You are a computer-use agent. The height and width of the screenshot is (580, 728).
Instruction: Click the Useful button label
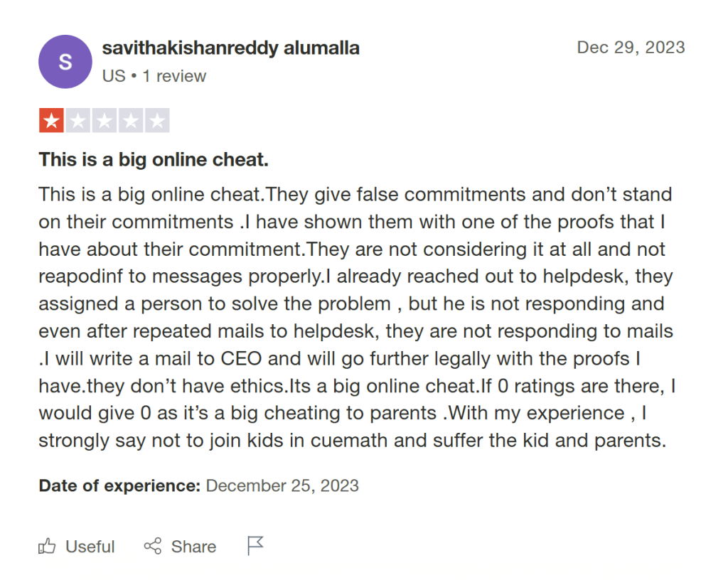90,547
